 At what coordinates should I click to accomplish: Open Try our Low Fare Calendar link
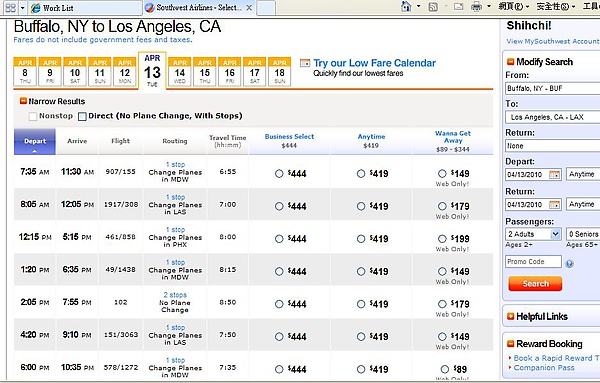point(374,63)
